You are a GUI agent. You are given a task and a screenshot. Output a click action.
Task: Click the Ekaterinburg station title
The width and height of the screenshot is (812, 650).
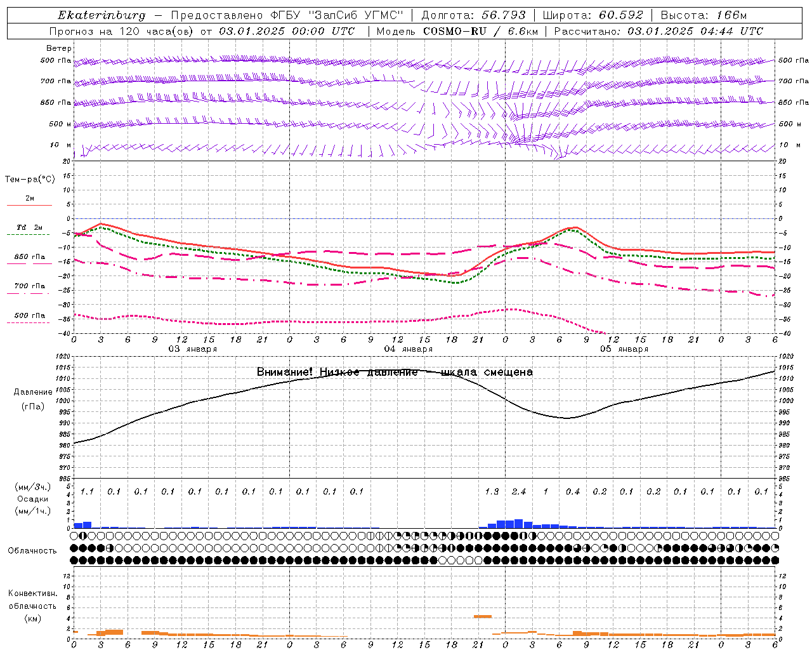click(x=101, y=15)
